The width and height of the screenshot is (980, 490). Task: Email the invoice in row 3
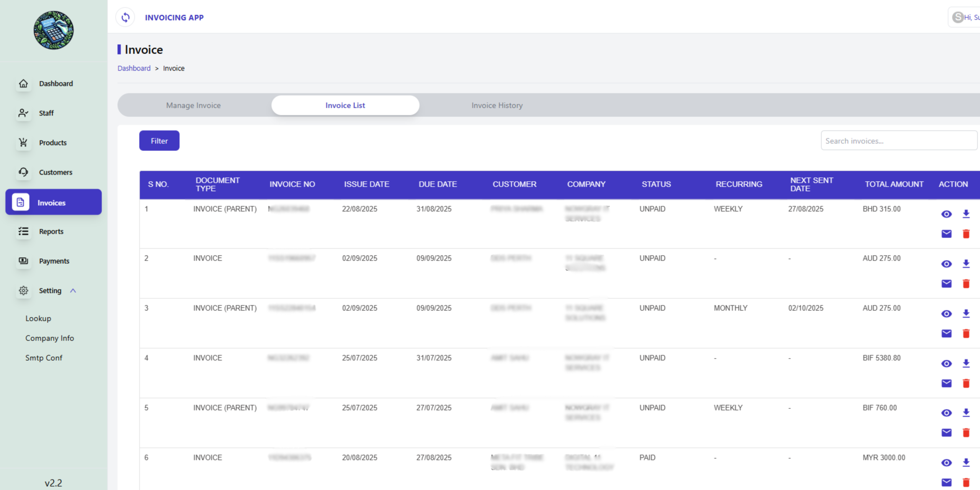946,333
